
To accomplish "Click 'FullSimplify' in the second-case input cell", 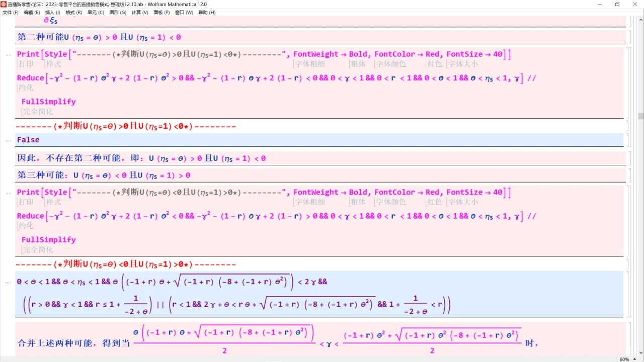I will (x=49, y=102).
